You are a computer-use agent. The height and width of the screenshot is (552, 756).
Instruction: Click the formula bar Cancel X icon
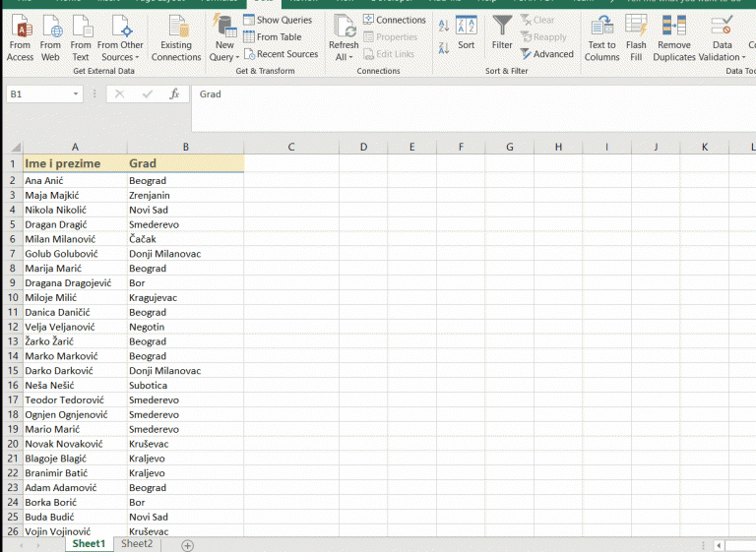point(119,94)
